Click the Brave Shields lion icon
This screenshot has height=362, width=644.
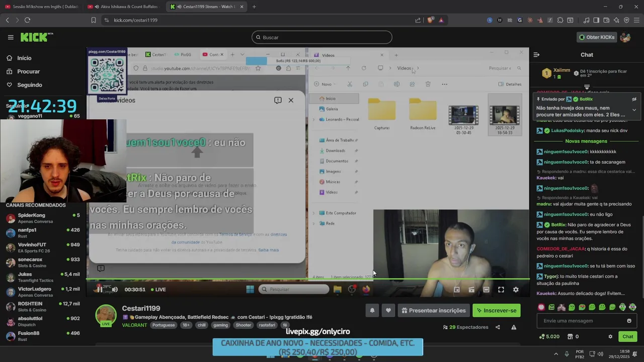pos(430,20)
